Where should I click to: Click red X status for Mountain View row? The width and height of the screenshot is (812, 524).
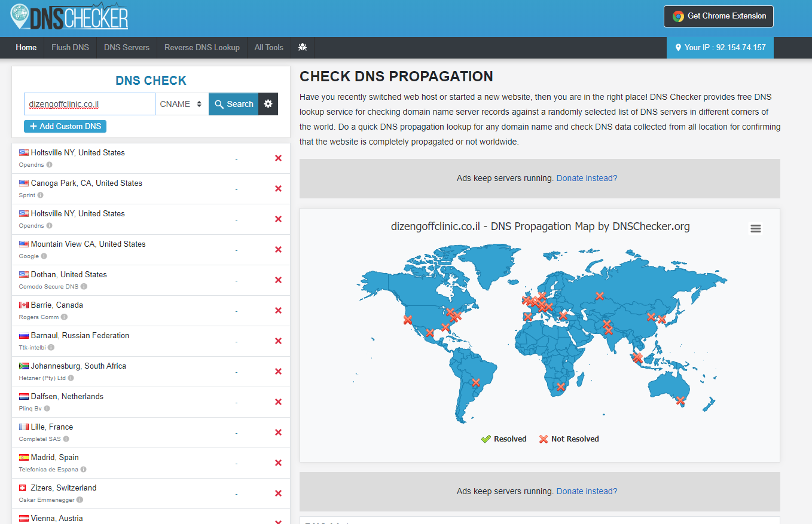click(x=278, y=250)
